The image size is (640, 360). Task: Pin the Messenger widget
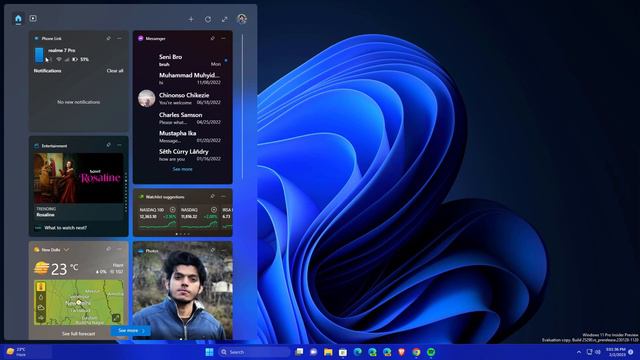point(213,38)
